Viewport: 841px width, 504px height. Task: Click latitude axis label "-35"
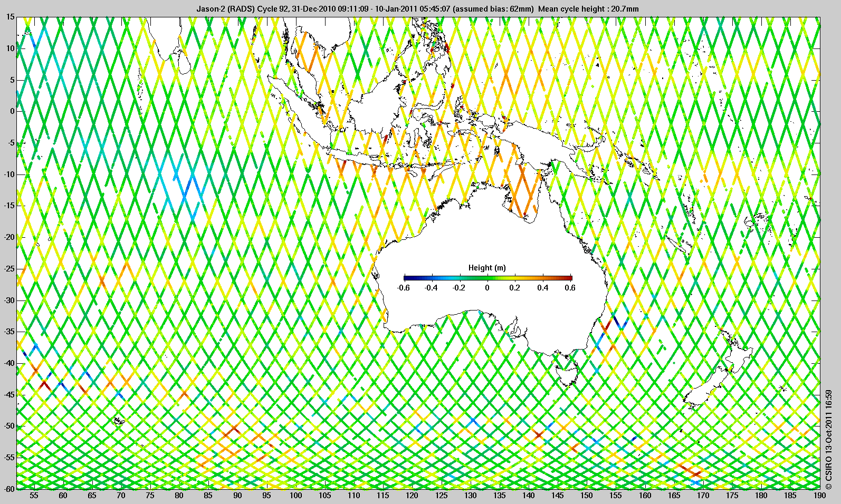click(9, 332)
